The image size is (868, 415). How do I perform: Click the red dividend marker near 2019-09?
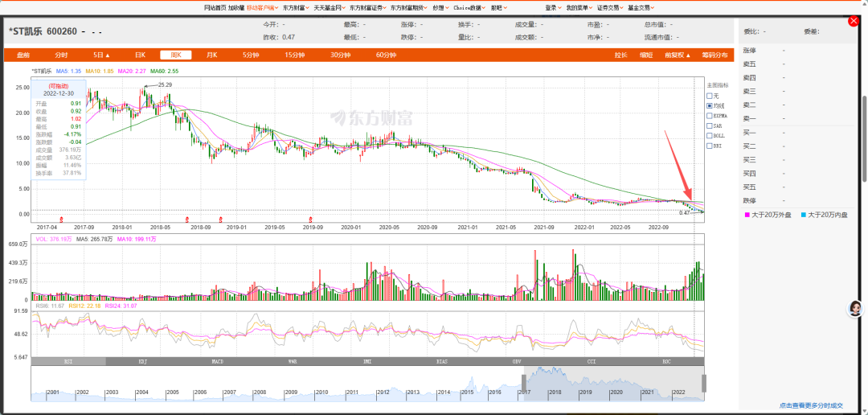pyautogui.click(x=310, y=220)
